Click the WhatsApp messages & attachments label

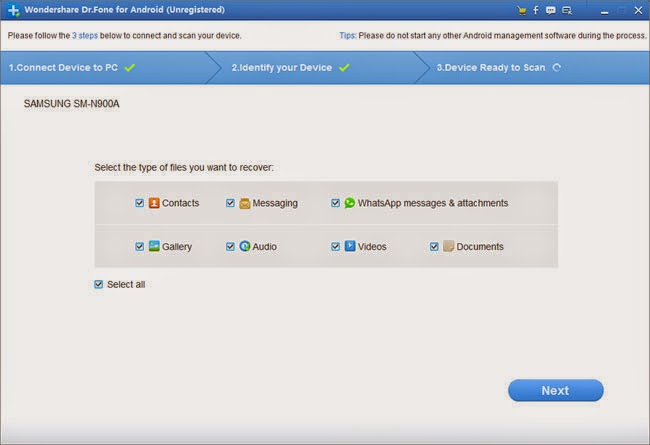pyautogui.click(x=433, y=203)
